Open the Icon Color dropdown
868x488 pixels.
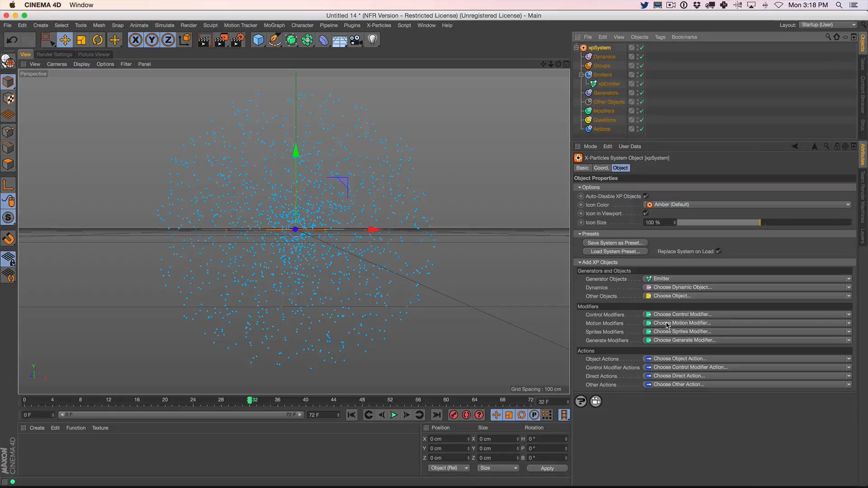[747, 205]
